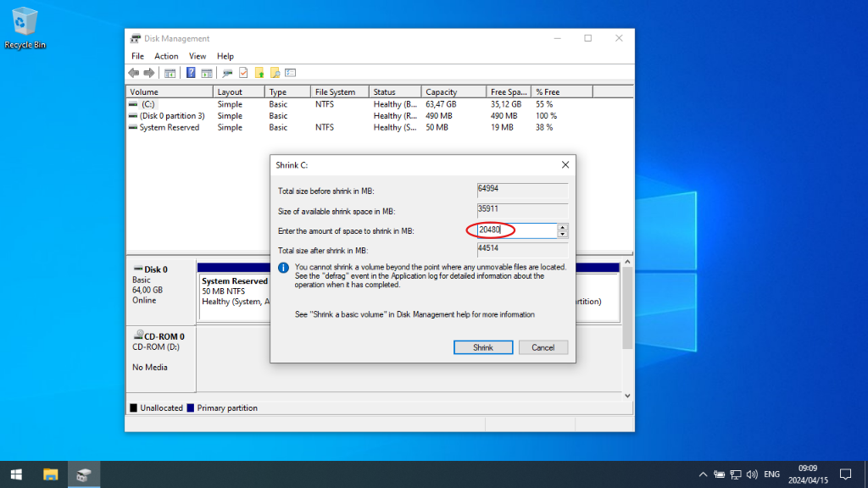This screenshot has width=868, height=488.
Task: Click the Forward navigation arrow in the toolbar
Action: (x=149, y=72)
